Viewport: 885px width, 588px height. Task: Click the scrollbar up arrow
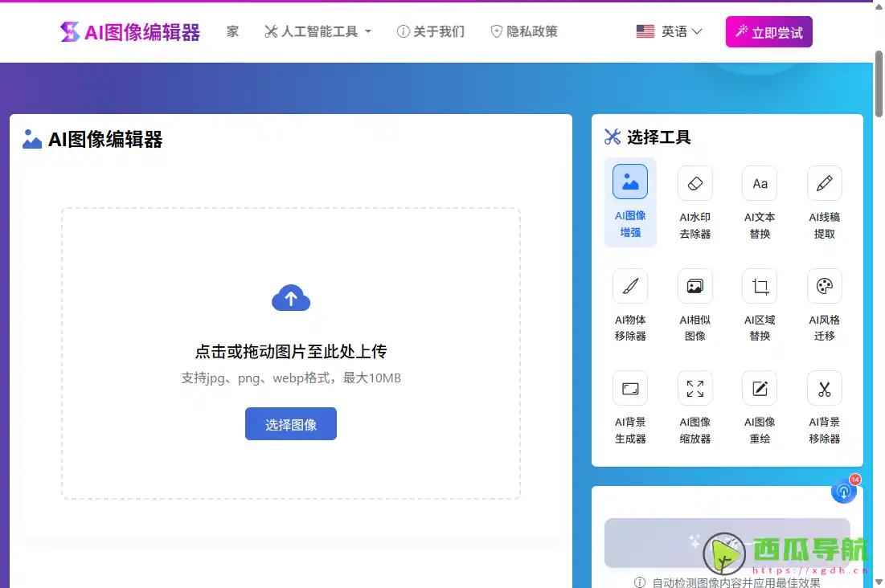coord(879,6)
